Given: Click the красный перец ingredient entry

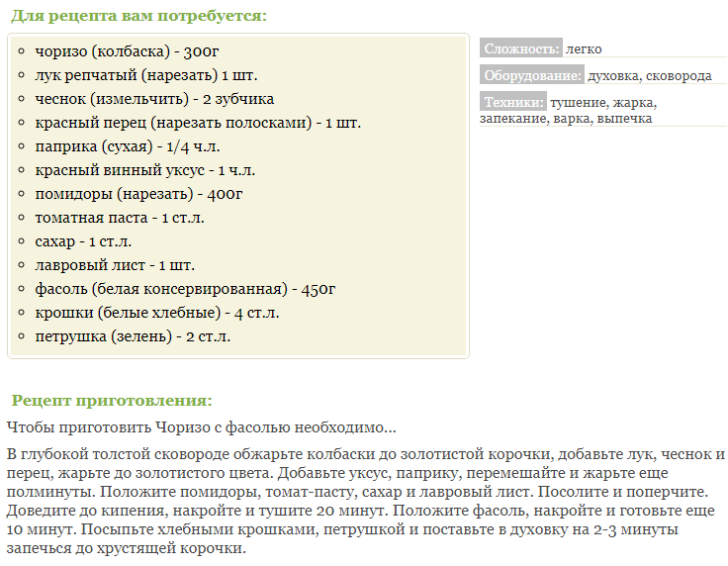Looking at the screenshot, I should tap(198, 123).
